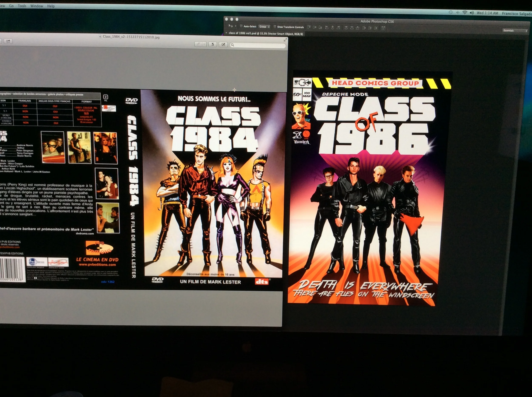Viewport: 532px width, 397px height.
Task: Open the Help menu
Action: click(51, 6)
